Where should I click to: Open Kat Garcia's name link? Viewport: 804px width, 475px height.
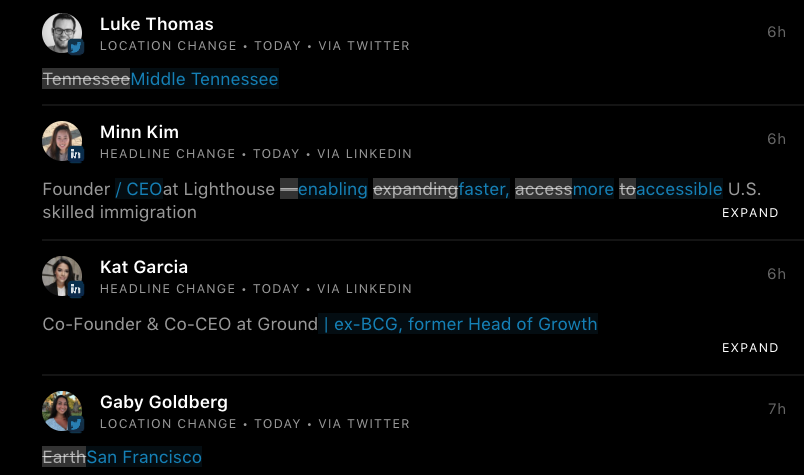pos(144,267)
